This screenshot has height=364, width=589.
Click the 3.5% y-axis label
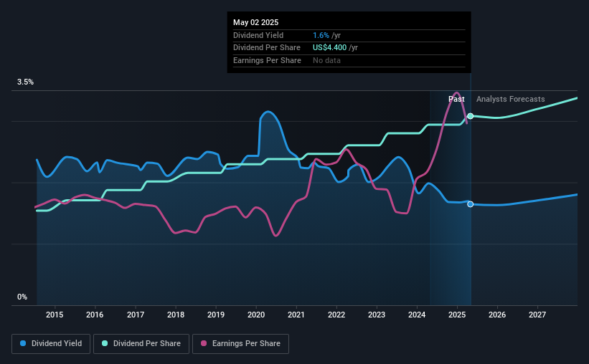(x=25, y=82)
